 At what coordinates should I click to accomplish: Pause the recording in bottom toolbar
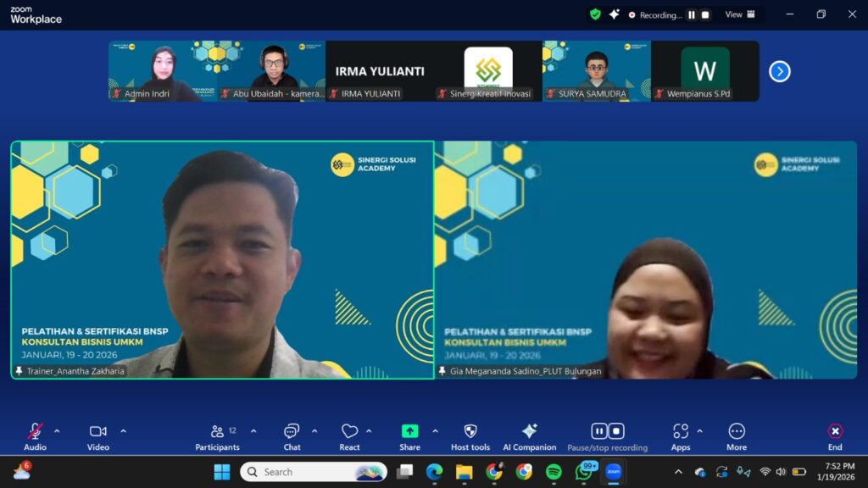click(598, 431)
